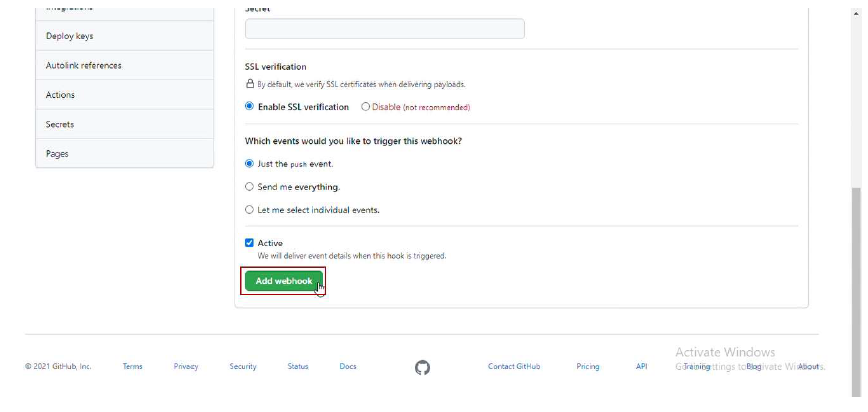Open the Privacy footer link
Image resolution: width=868 pixels, height=412 pixels.
[x=186, y=367]
